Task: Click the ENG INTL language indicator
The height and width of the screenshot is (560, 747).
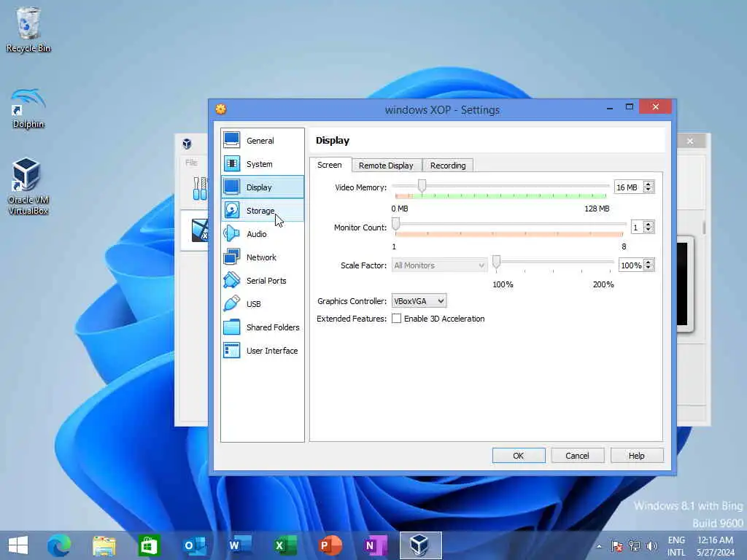Action: 676,546
